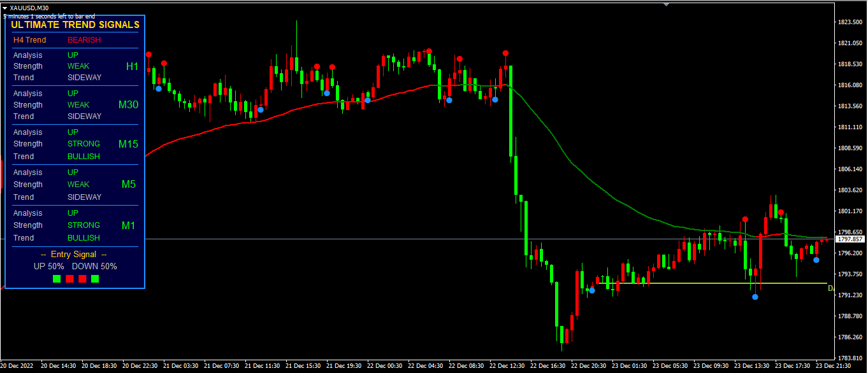Select the H4 Trend label
Screen dimensions: 868x373
(29, 40)
